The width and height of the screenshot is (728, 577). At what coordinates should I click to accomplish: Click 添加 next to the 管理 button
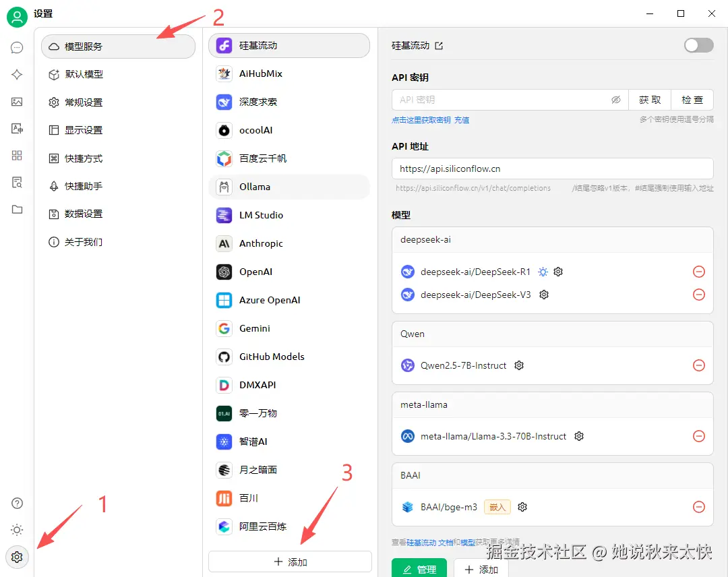point(481,569)
